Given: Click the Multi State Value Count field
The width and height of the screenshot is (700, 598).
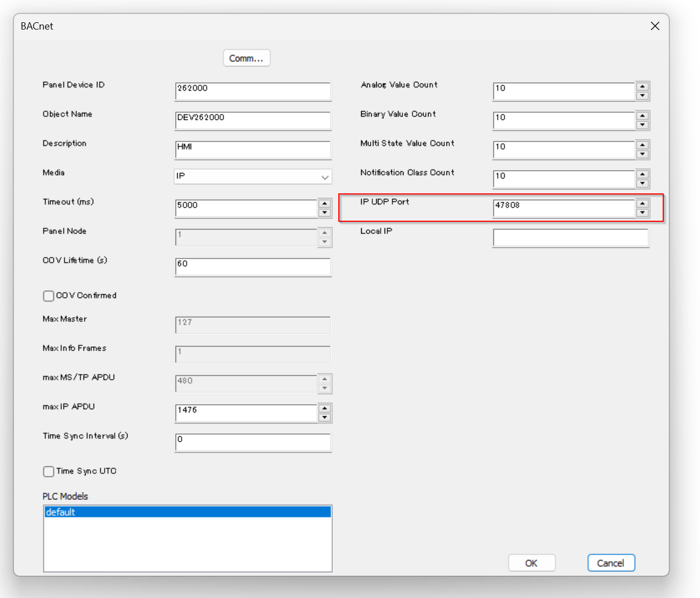Looking at the screenshot, I should (563, 150).
